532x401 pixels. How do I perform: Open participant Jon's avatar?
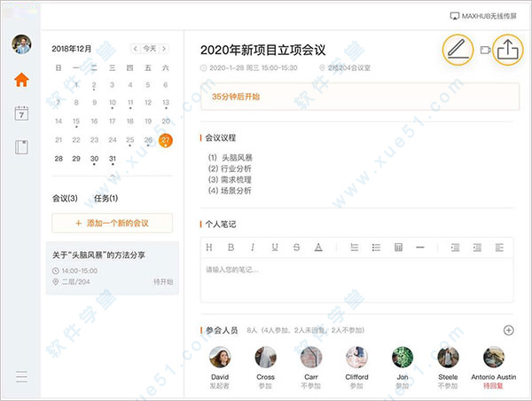[403, 358]
